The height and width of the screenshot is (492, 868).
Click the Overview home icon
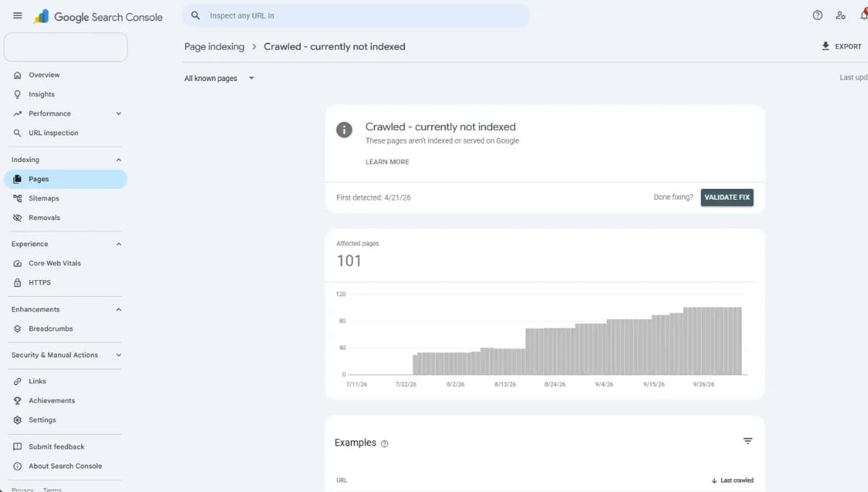(x=17, y=75)
